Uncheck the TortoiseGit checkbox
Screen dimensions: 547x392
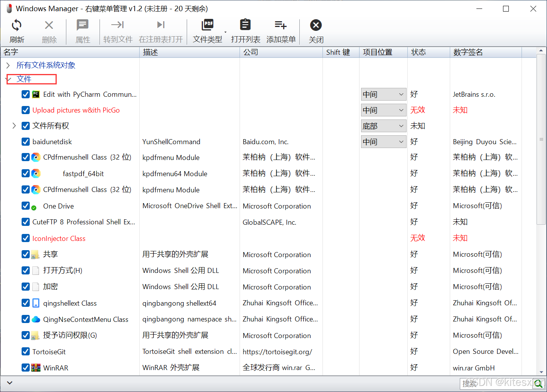pos(25,352)
